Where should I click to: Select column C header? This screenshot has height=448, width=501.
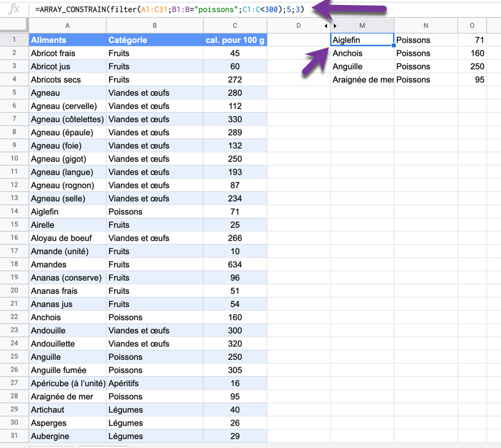[235, 26]
